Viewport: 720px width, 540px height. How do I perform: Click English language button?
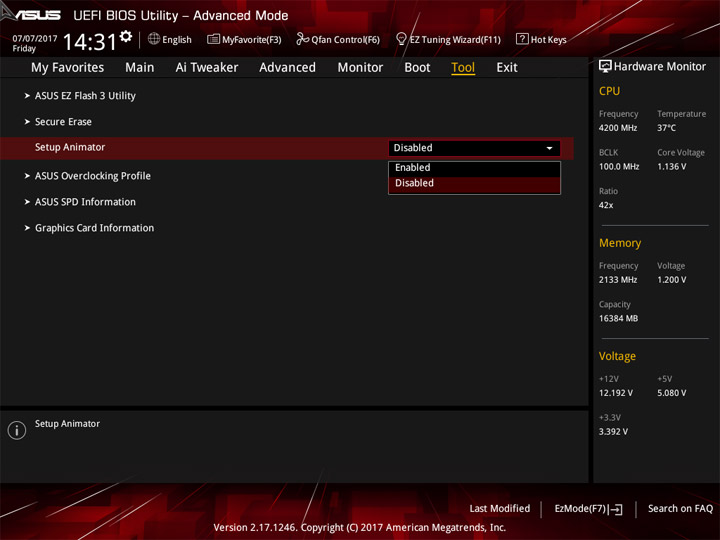coord(170,39)
